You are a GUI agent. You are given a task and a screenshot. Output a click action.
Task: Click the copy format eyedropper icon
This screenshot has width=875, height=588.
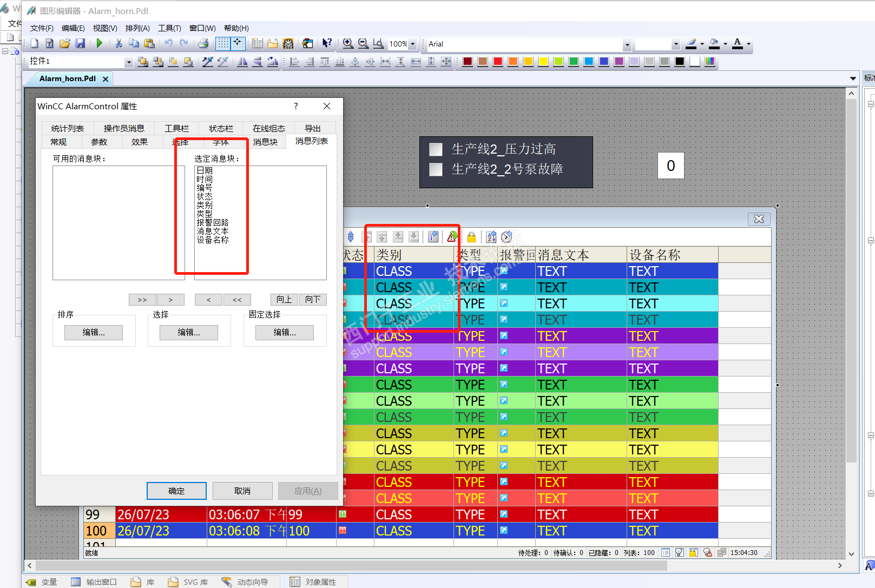click(x=208, y=62)
